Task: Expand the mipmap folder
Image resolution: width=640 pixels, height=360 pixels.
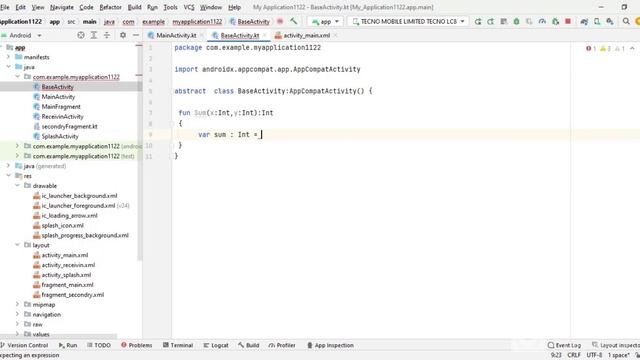Action: point(17,304)
